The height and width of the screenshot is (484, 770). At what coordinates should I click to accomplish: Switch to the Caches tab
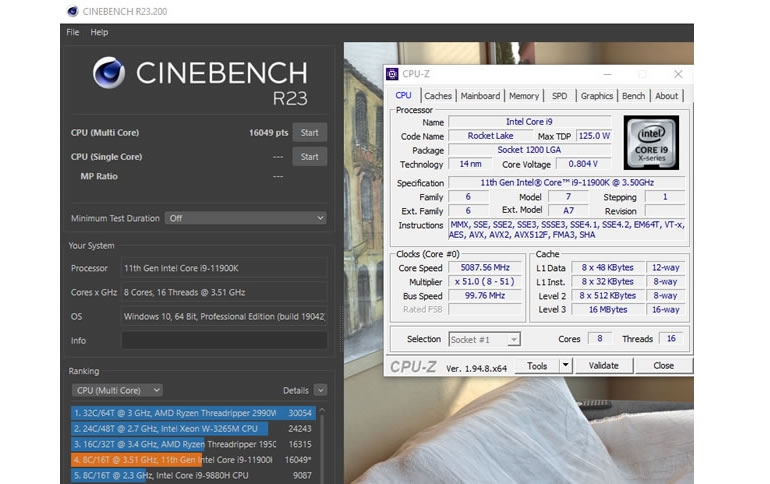tap(438, 96)
